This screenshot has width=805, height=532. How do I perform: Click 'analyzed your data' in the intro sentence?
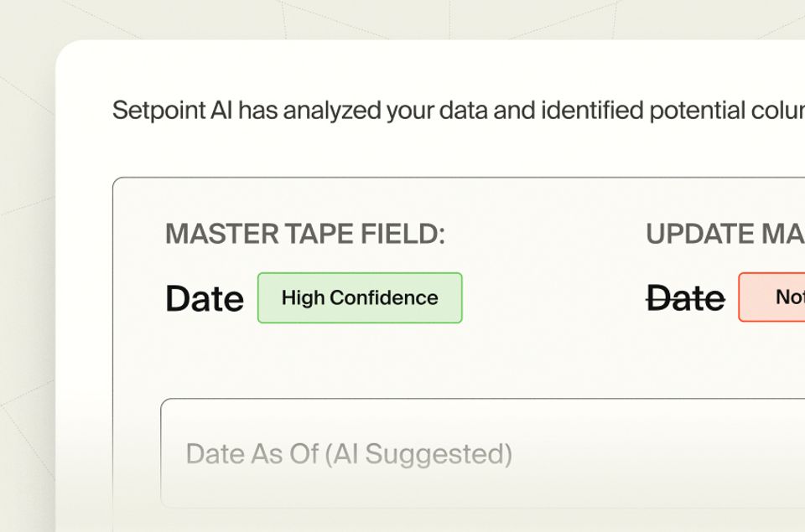(x=385, y=111)
